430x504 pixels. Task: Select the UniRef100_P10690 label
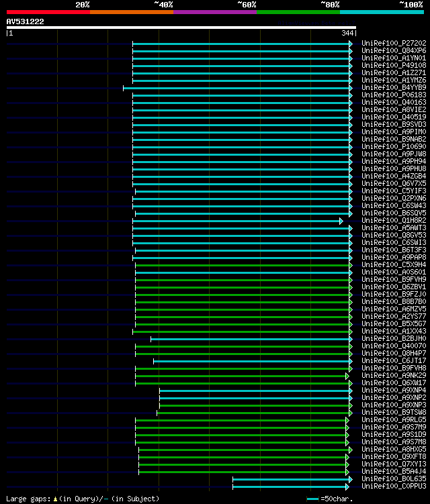(394, 146)
